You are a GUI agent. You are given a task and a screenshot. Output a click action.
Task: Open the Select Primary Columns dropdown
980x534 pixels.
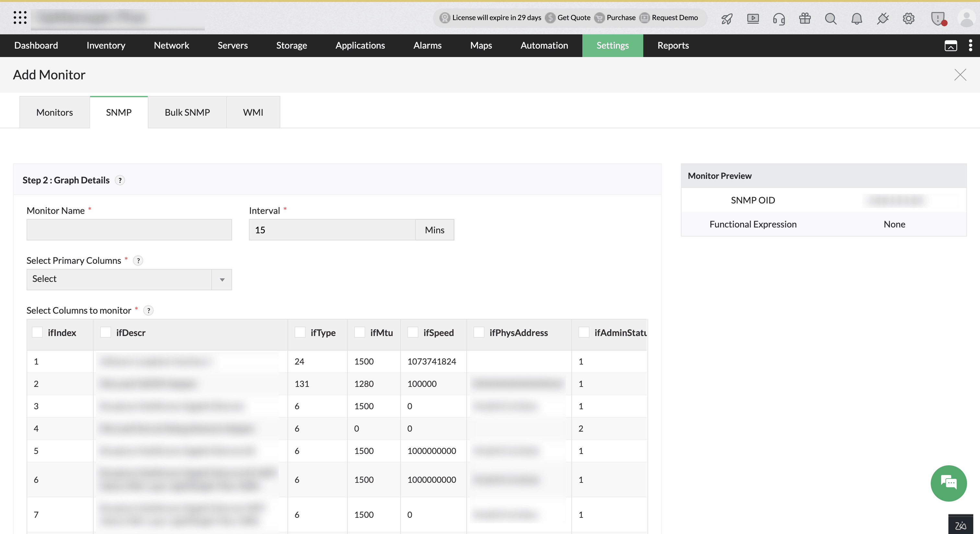pos(129,280)
